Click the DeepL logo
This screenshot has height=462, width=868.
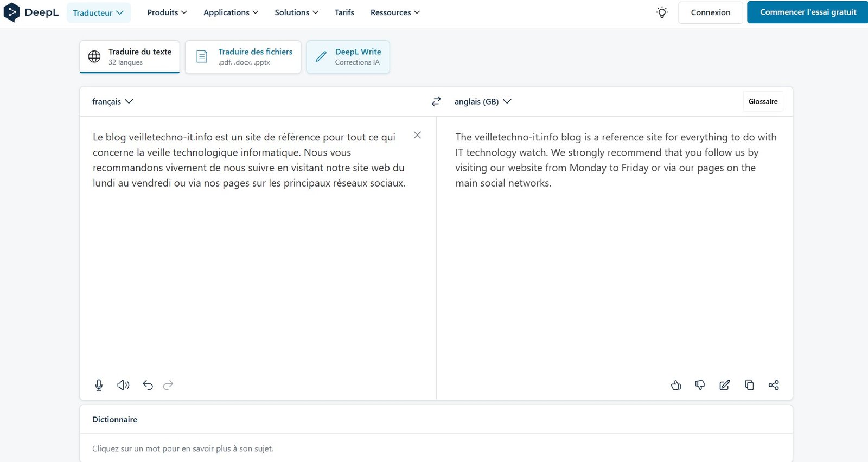coord(31,12)
